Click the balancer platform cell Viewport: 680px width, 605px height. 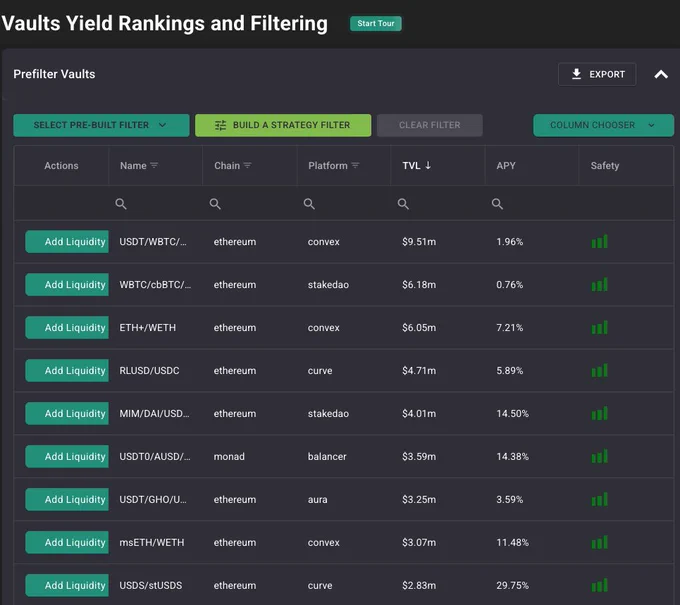(x=327, y=456)
